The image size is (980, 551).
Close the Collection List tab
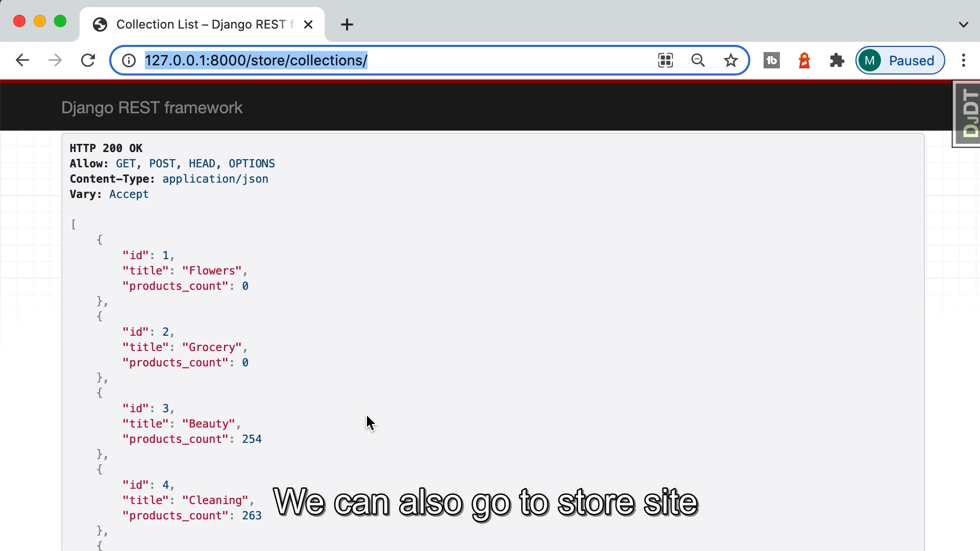[x=308, y=24]
